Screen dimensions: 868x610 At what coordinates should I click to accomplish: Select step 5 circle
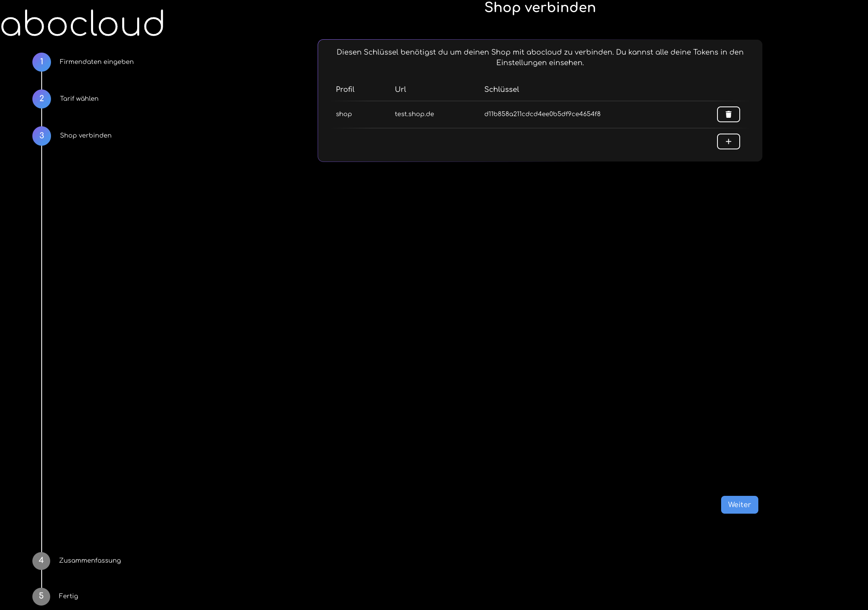[41, 596]
